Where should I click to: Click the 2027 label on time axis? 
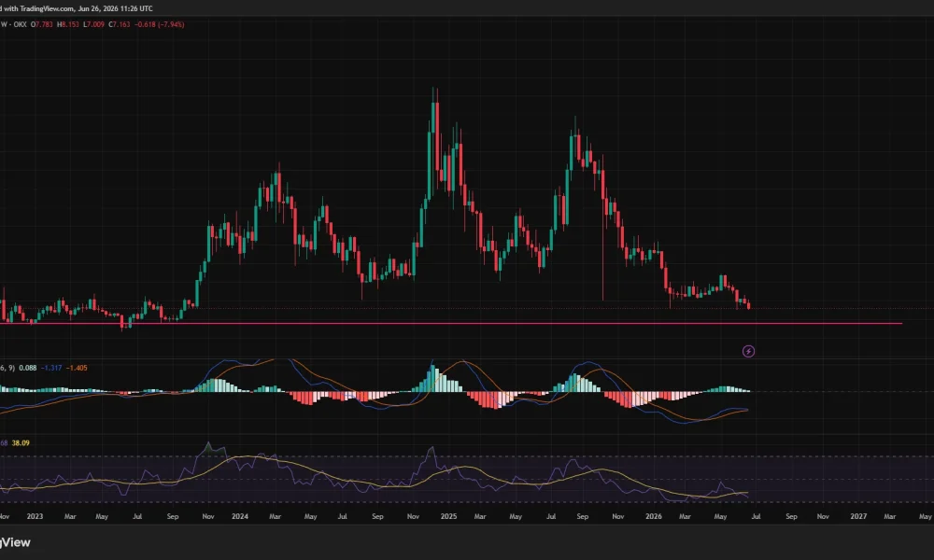pos(858,516)
